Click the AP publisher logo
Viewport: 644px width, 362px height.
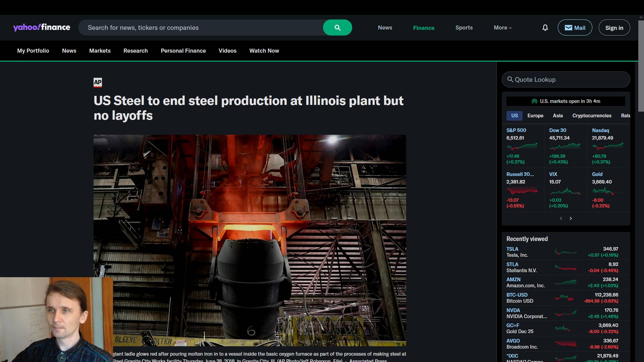[98, 82]
